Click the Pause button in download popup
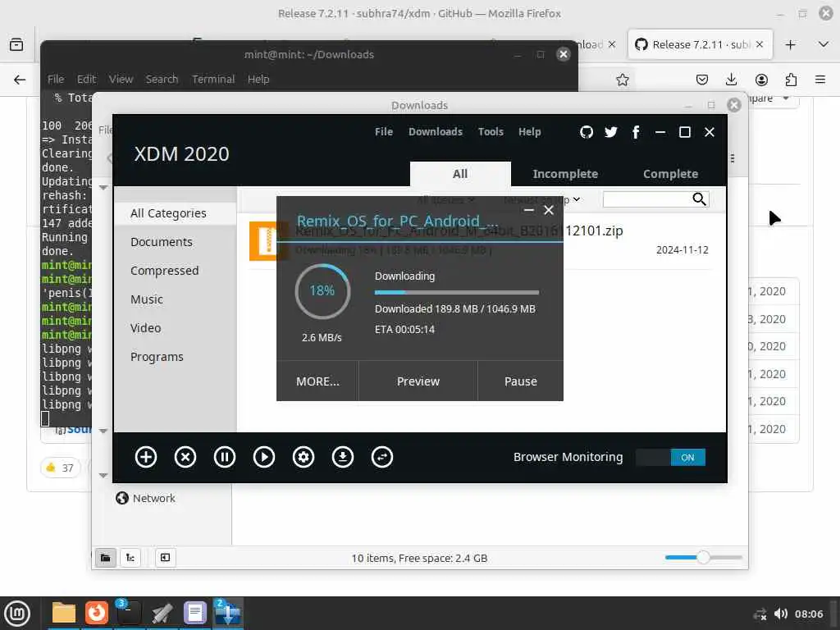Image resolution: width=840 pixels, height=630 pixels. coord(520,381)
